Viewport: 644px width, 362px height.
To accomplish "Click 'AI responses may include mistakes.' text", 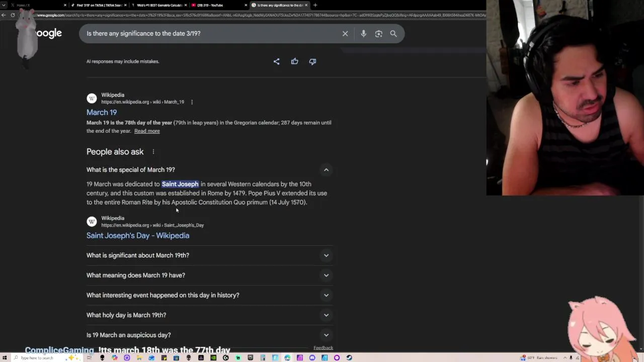I will (x=123, y=61).
